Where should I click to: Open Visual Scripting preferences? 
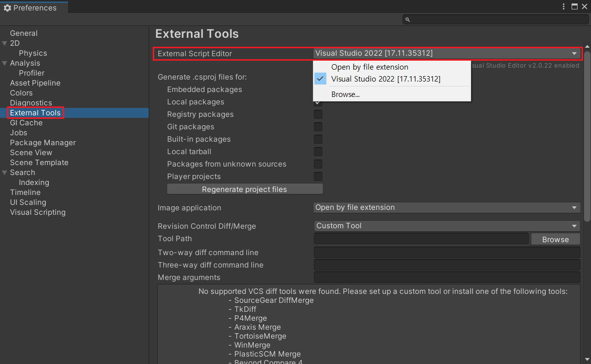point(38,212)
